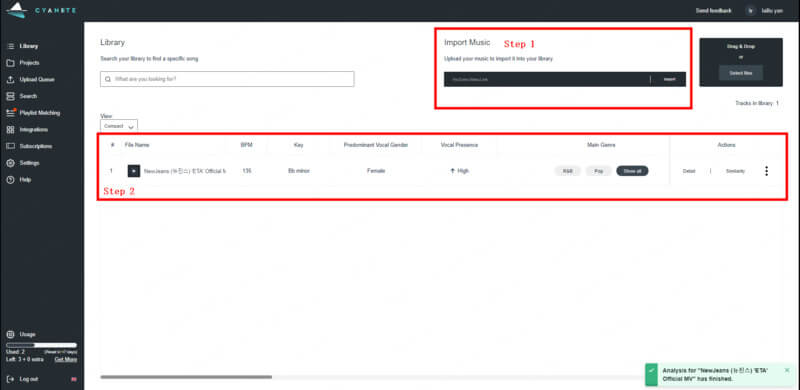Click the Upload Queue upload icon
The height and width of the screenshot is (390, 800).
point(10,80)
